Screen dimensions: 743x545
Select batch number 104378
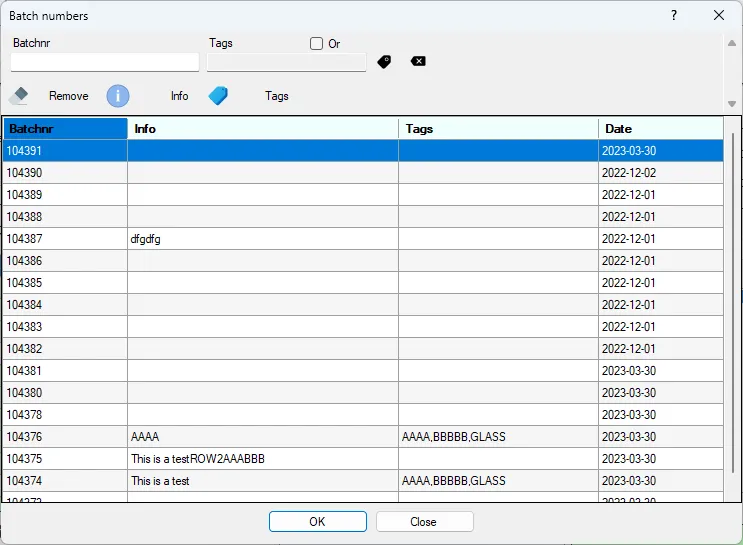(65, 415)
